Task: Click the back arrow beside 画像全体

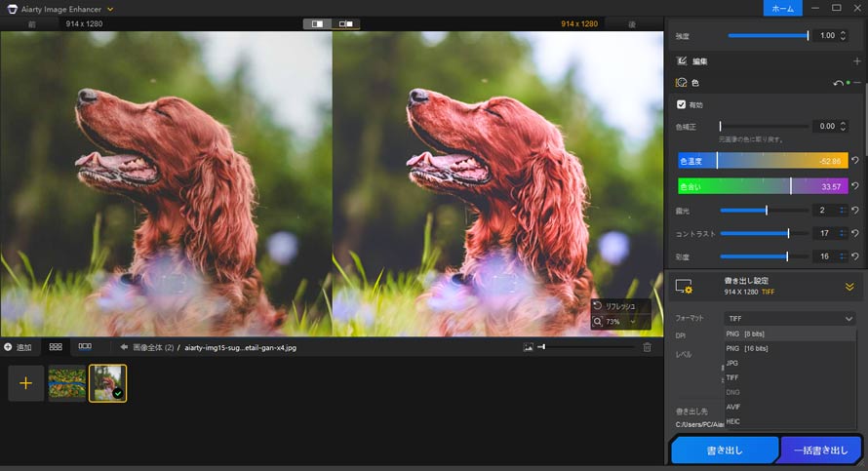Action: click(x=124, y=347)
